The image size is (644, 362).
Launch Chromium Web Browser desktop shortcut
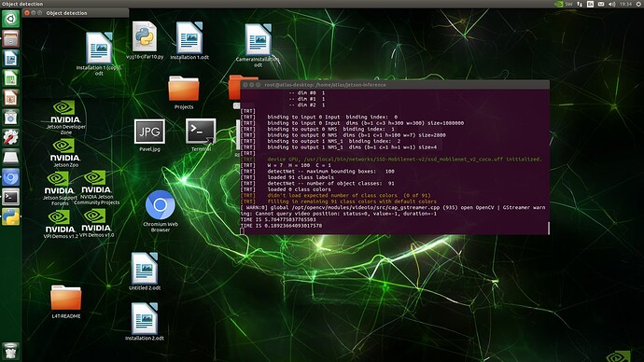point(161,211)
